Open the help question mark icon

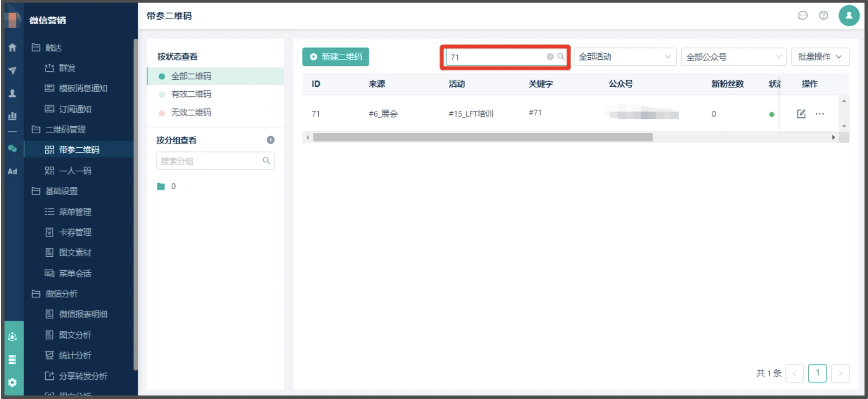click(824, 15)
